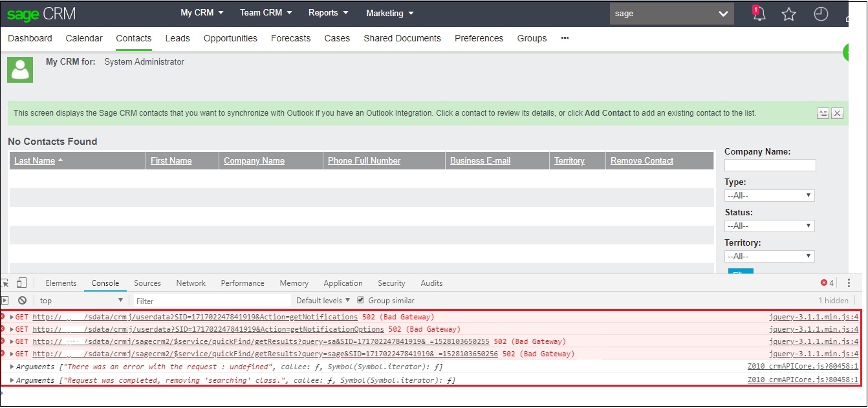Viewport: 868px width, 408px height.
Task: Click the System Administrator user avatar
Action: coord(20,69)
